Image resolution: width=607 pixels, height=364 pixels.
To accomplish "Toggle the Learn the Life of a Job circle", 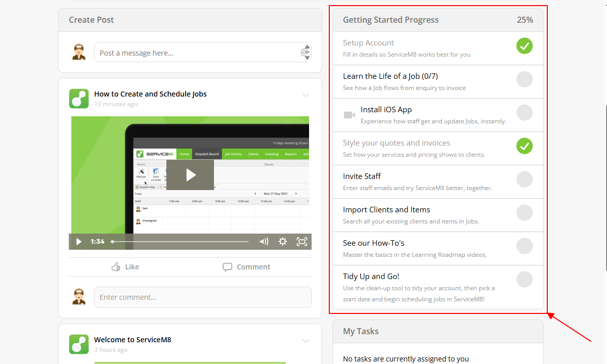I will [x=525, y=79].
